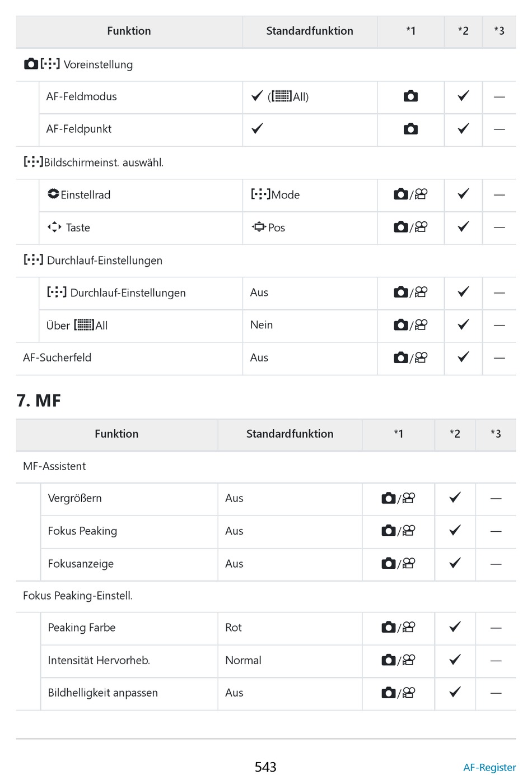Click the grid All icon in the Über row
The height and width of the screenshot is (775, 532).
click(84, 325)
